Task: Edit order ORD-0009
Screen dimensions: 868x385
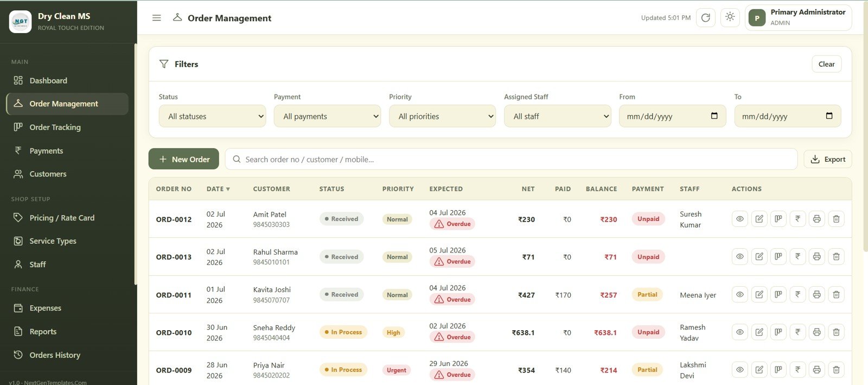Action: coord(759,370)
